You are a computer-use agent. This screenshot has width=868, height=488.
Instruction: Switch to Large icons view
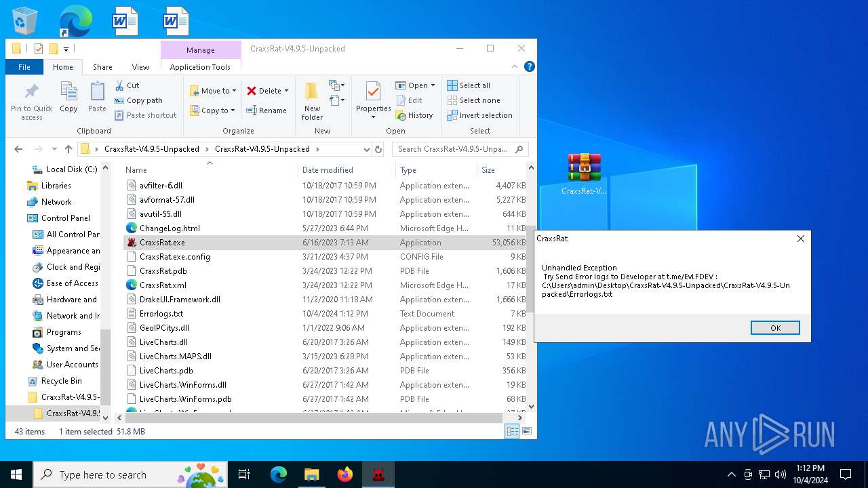click(x=526, y=431)
